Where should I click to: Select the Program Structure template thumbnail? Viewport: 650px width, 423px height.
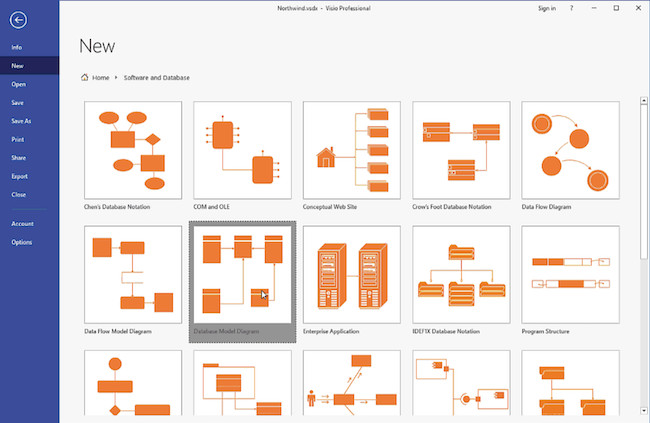[570, 275]
